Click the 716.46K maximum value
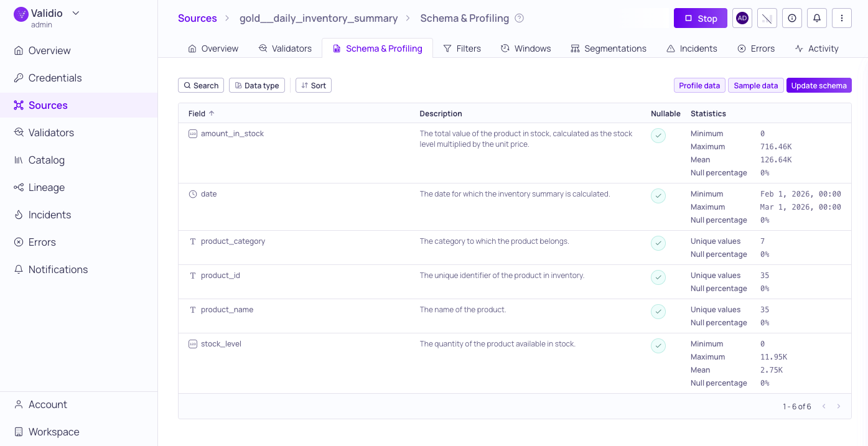 point(776,147)
